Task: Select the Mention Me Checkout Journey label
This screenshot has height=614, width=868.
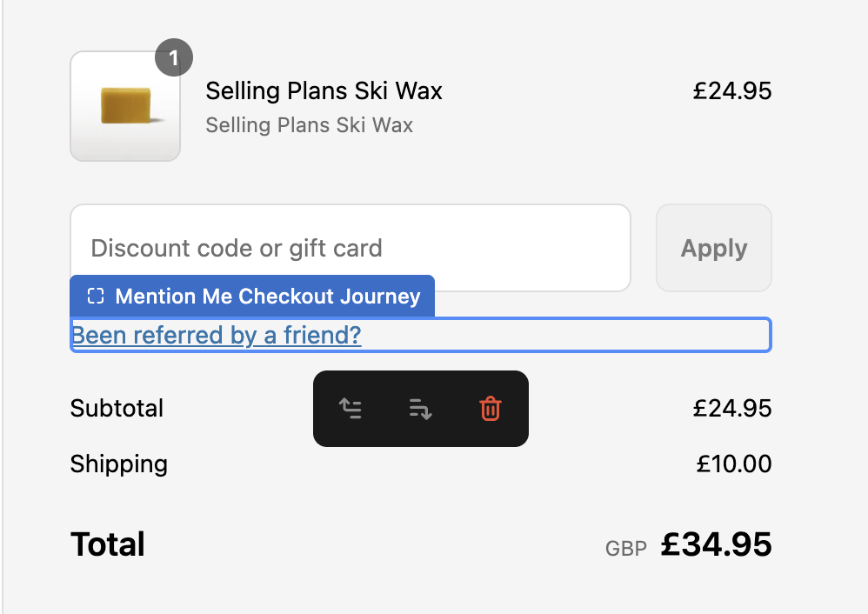Action: pyautogui.click(x=267, y=297)
